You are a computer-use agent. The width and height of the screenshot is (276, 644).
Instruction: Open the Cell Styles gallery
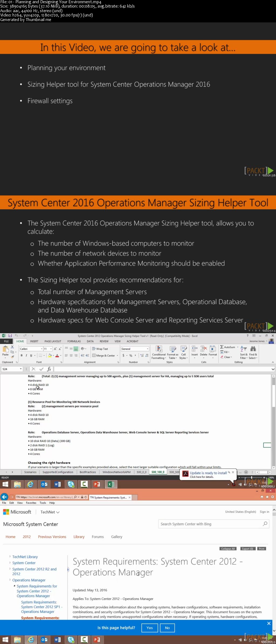184,352
